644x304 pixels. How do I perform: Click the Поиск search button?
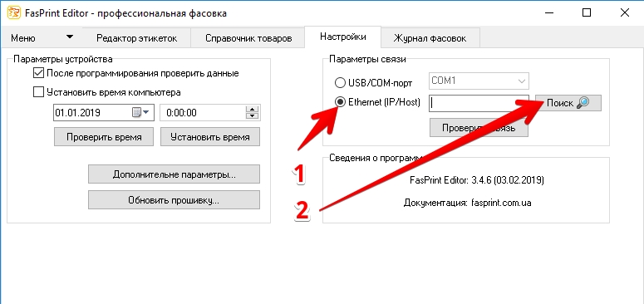[x=568, y=103]
